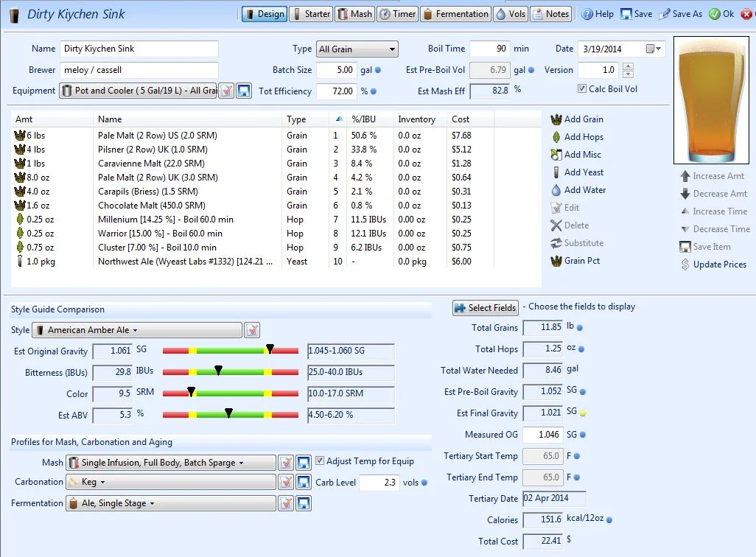Click Update Prices

click(713, 265)
